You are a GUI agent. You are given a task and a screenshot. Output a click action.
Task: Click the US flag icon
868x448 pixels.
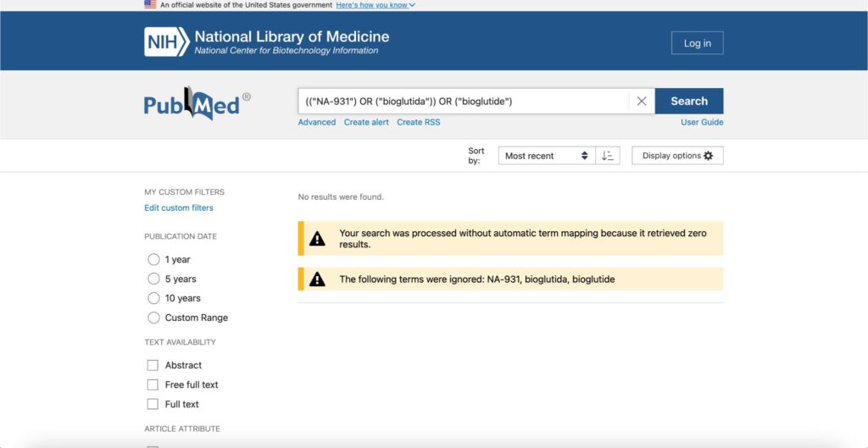pos(150,4)
